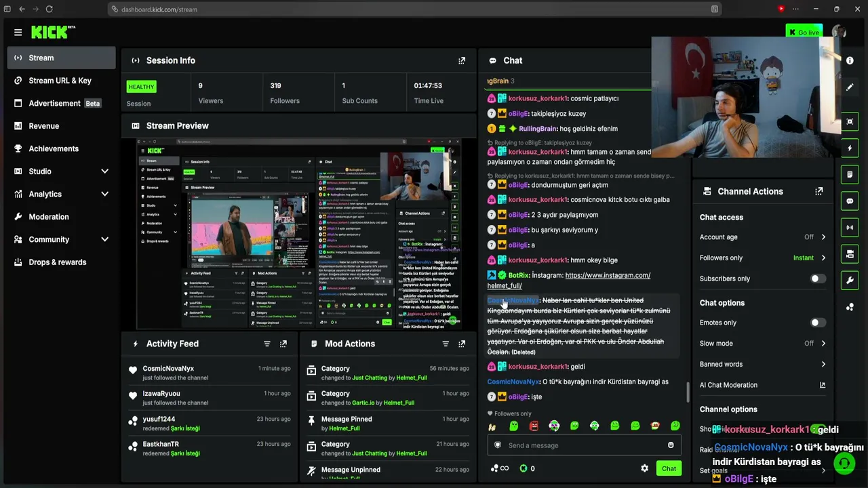
Task: Reload the browser page
Action: (49, 9)
